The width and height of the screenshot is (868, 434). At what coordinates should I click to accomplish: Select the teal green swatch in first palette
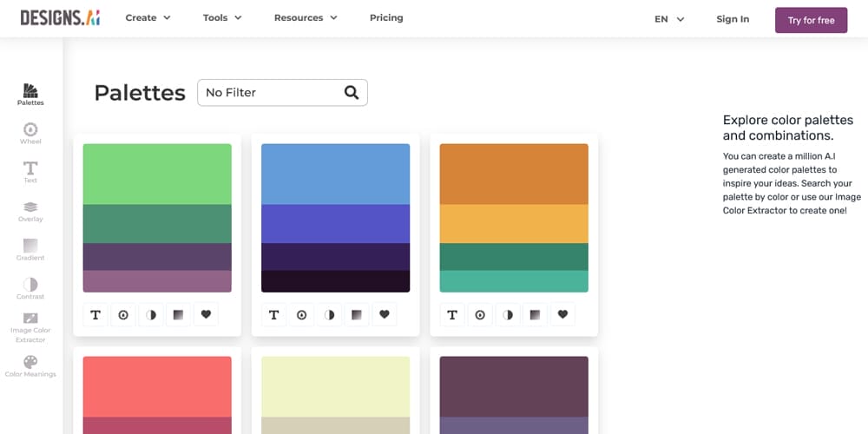[157, 224]
